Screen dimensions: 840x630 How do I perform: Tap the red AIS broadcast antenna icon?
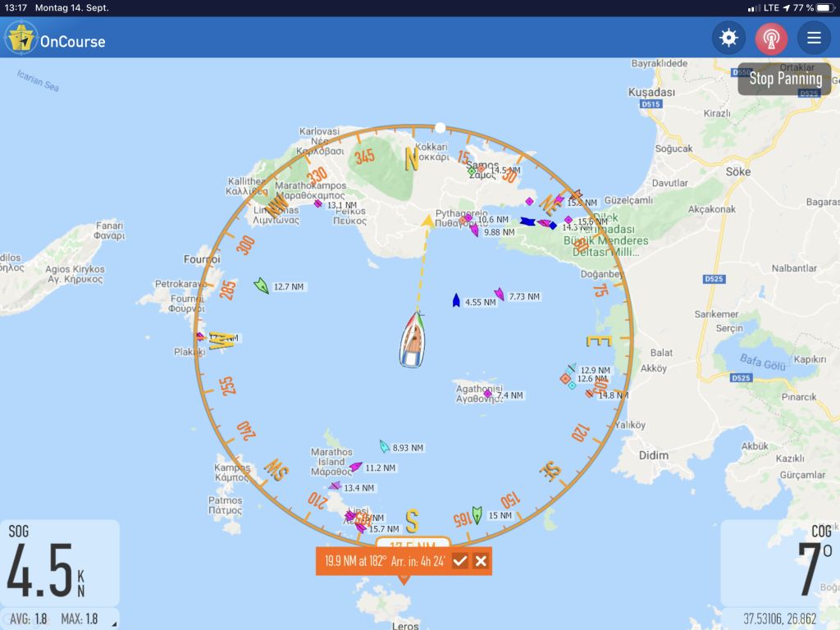(771, 38)
